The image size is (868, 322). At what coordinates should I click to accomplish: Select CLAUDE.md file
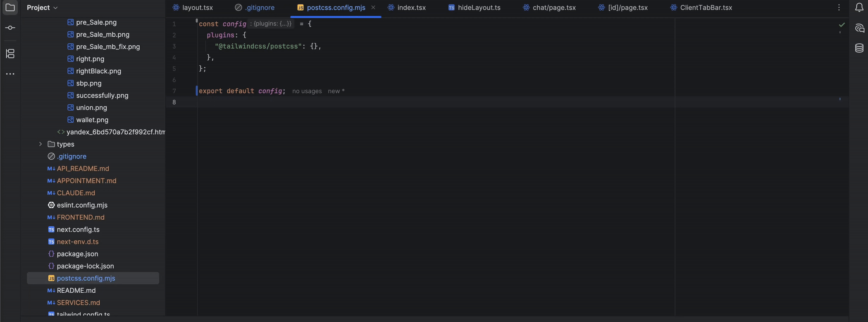[76, 193]
